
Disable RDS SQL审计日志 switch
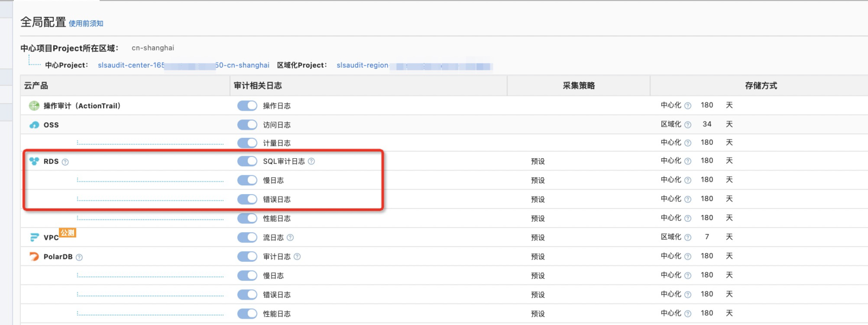click(247, 161)
